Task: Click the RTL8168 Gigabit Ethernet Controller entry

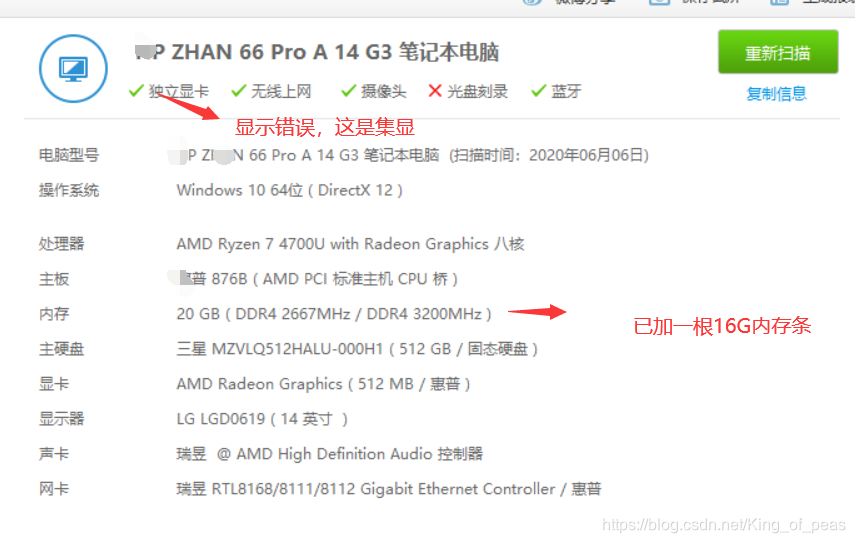Action: pos(389,489)
